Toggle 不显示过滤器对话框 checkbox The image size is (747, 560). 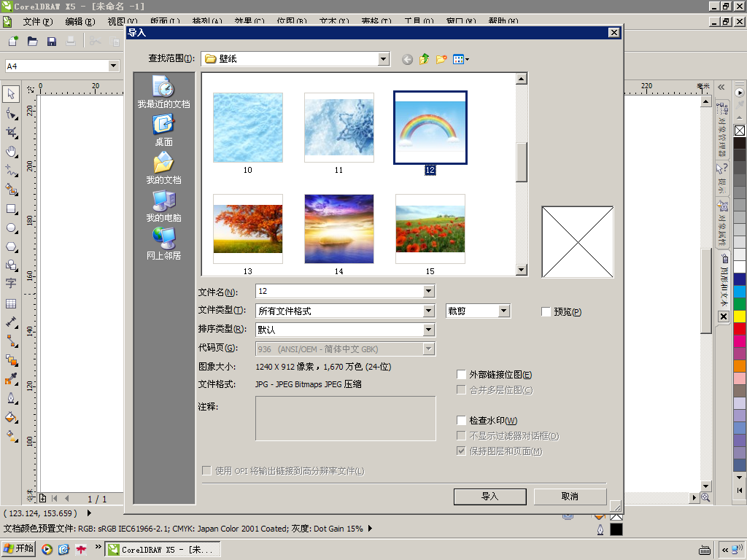(461, 436)
